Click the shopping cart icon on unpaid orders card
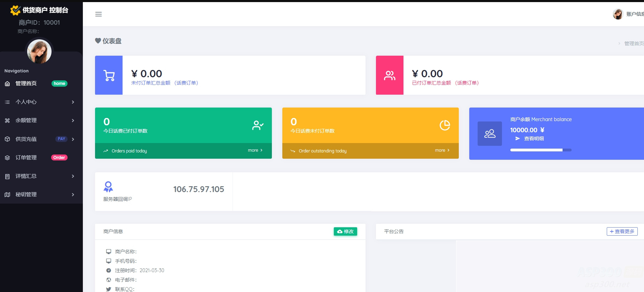The image size is (644, 292). pos(109,76)
